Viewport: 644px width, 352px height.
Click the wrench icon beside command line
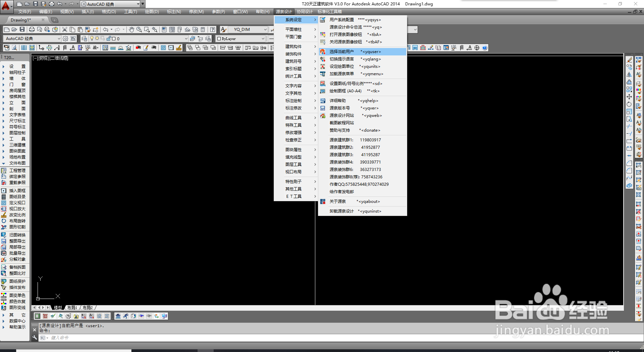(x=35, y=338)
